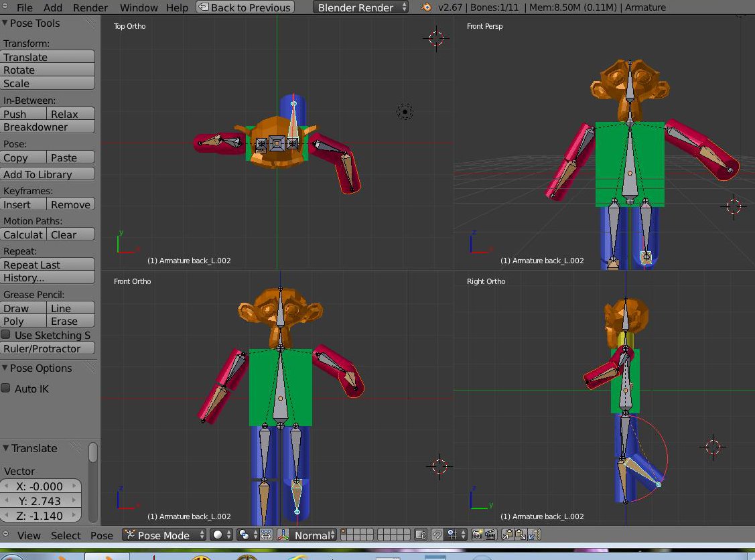Image resolution: width=755 pixels, height=560 pixels.
Task: Collapse the 3D view header toggle
Action: point(6,533)
